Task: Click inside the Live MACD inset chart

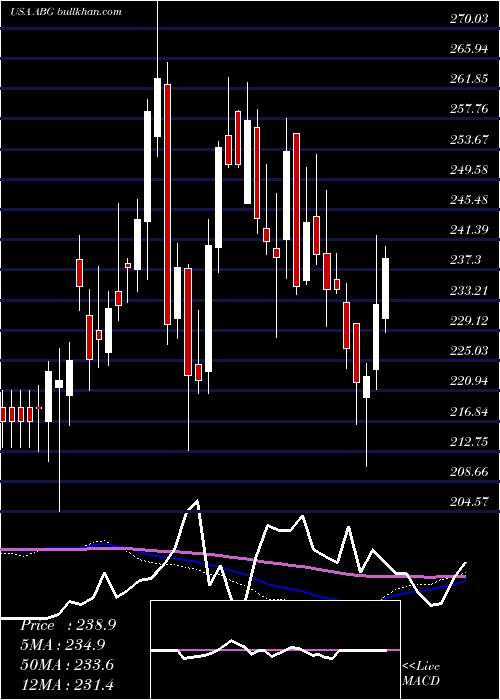Action: point(275,650)
